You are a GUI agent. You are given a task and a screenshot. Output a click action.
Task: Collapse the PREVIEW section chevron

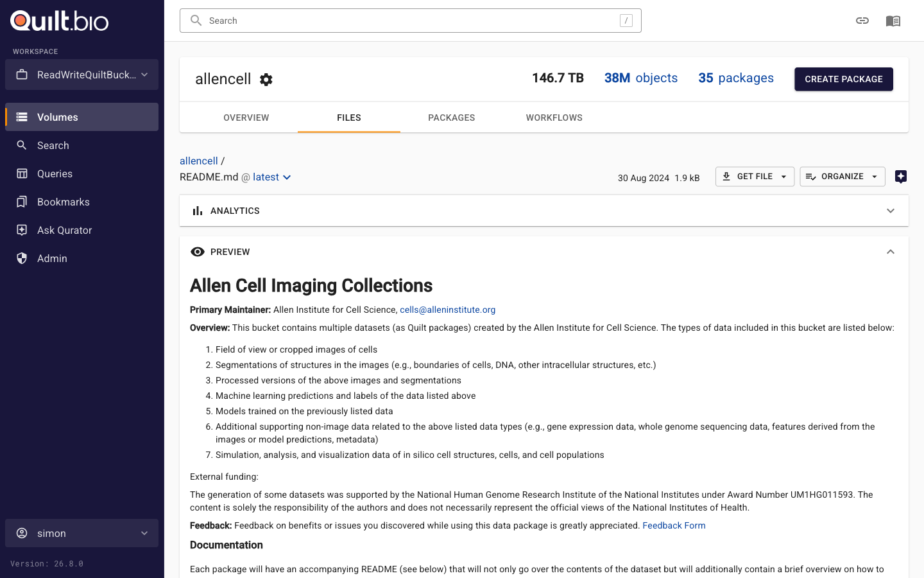[x=891, y=252]
